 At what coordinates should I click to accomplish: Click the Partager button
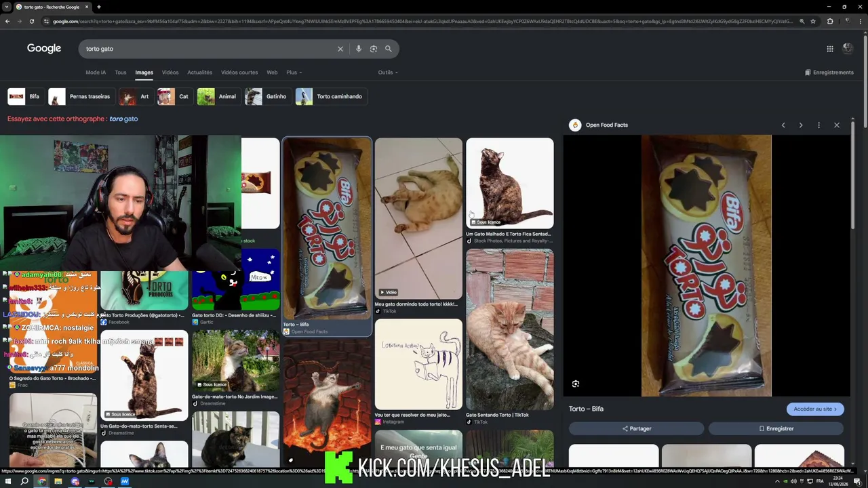pyautogui.click(x=637, y=429)
